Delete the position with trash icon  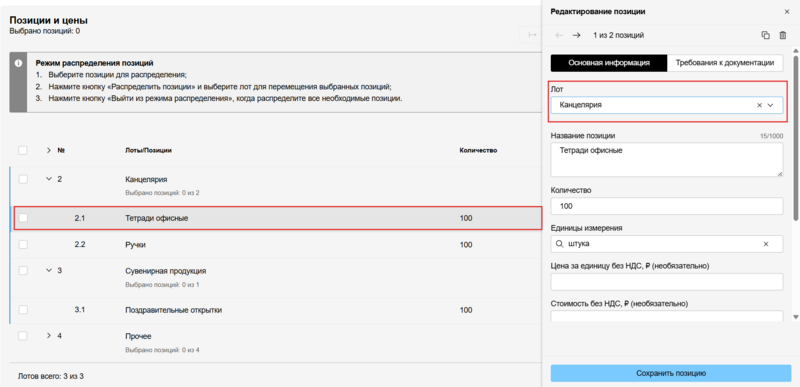click(x=783, y=35)
